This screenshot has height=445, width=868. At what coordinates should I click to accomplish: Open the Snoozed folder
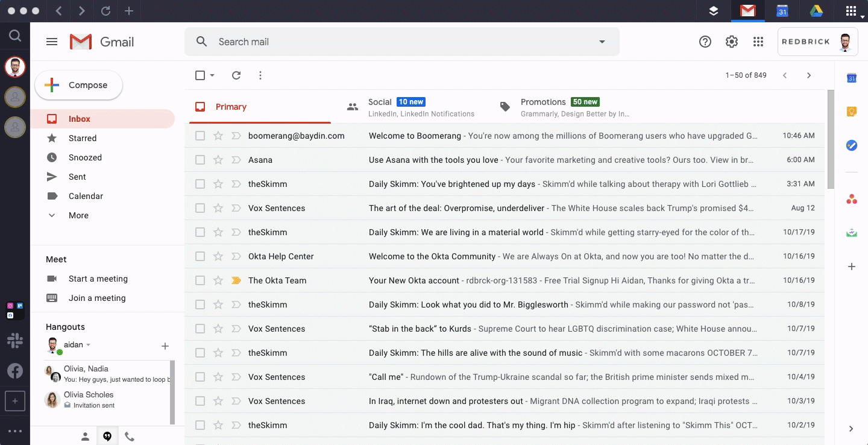point(85,157)
